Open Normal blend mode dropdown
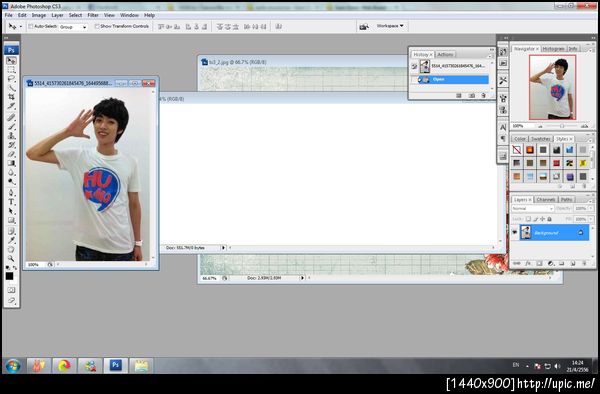 coord(533,208)
